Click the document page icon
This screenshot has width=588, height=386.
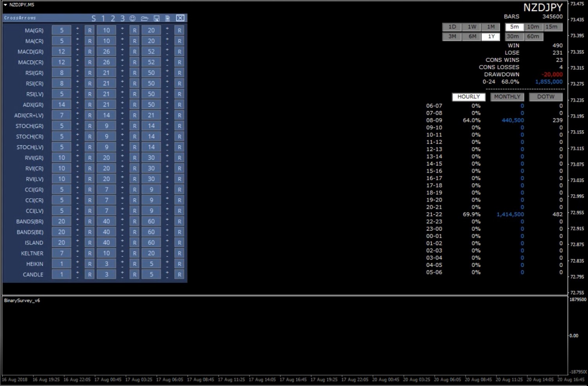pyautogui.click(x=167, y=18)
